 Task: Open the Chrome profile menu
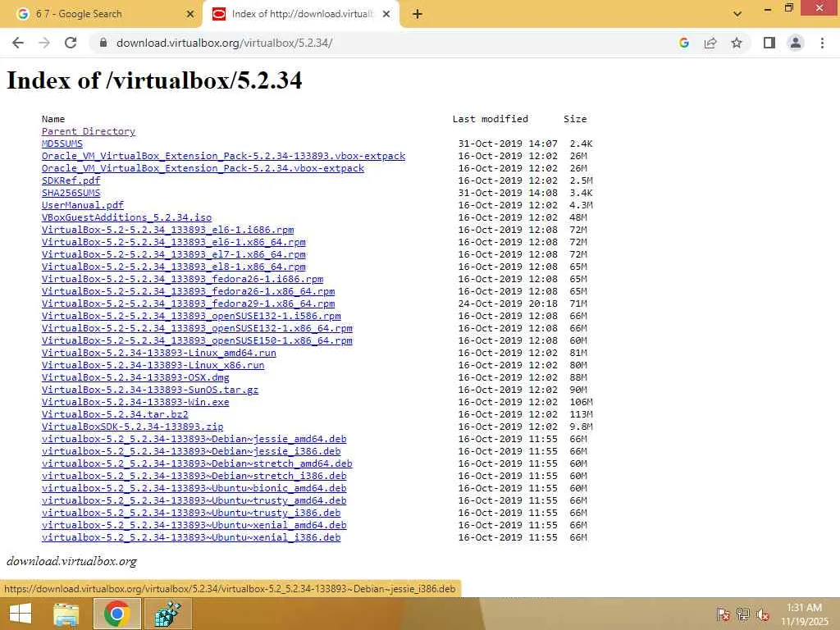796,43
